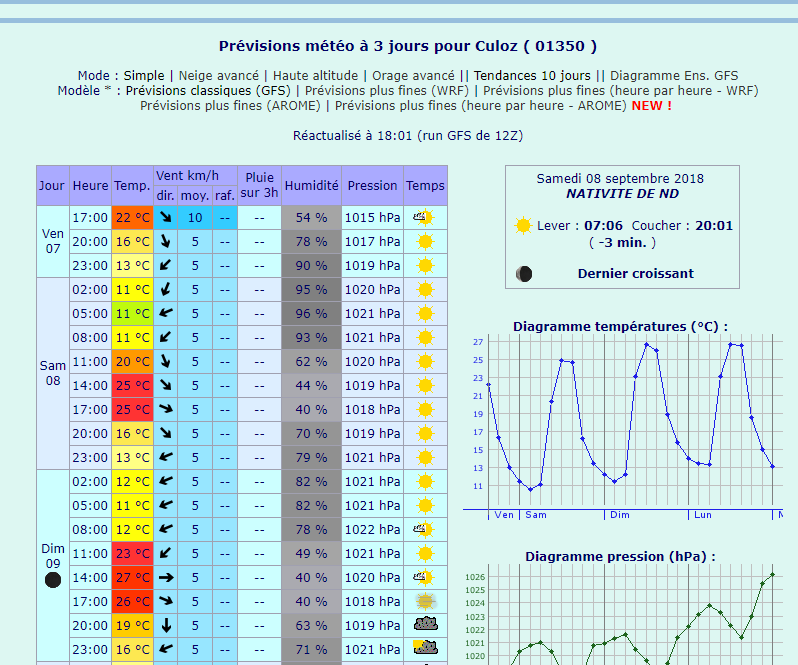Screen dimensions: 798x665
Task: Click wind arrow for Dim 14:00 row
Action: pos(166,577)
